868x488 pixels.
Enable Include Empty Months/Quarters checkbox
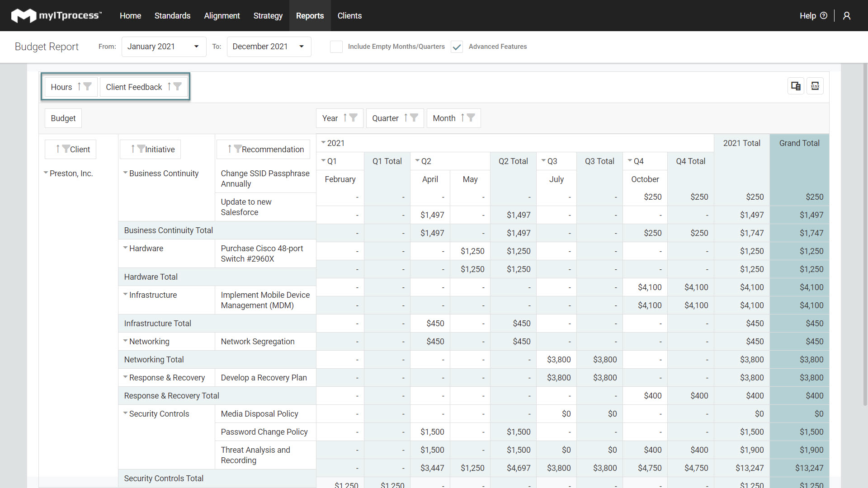coord(336,47)
